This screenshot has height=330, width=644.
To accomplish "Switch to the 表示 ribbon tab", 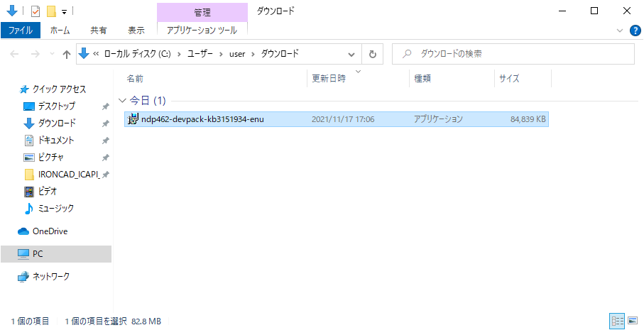I will coord(136,31).
